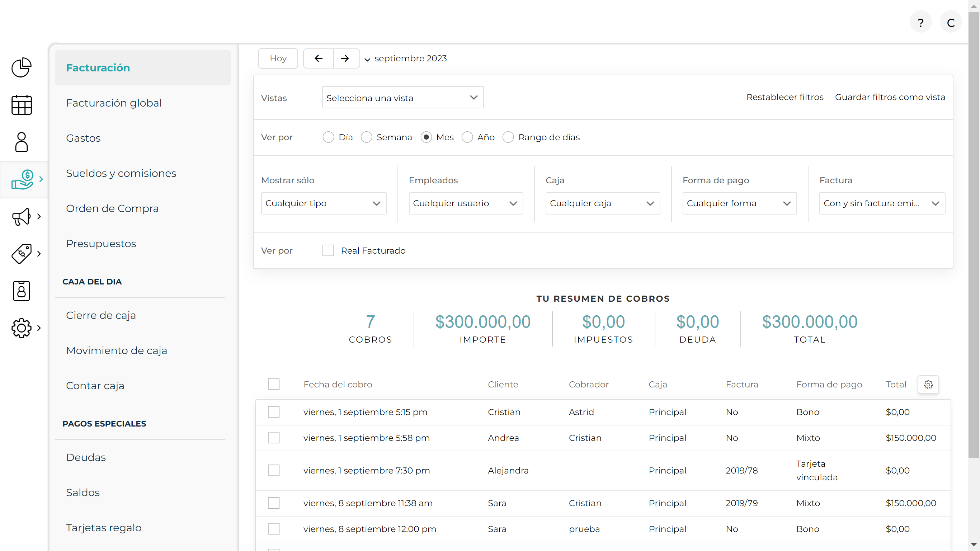The image size is (980, 551).
Task: Open the Cualquier caja dropdown
Action: point(603,203)
